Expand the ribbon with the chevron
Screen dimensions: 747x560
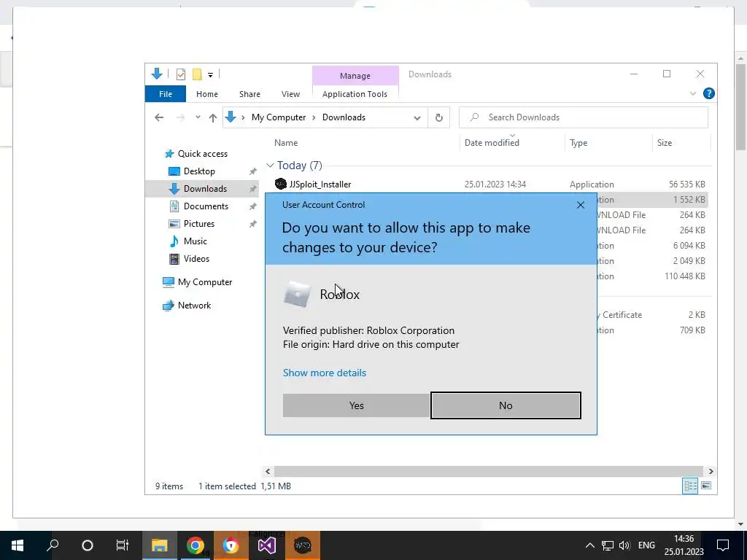tap(693, 94)
